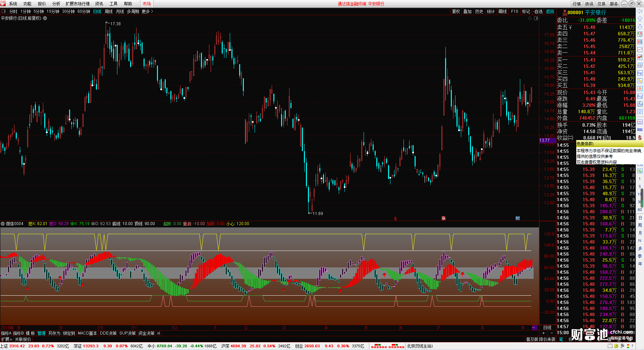The image size is (644, 350).
Task: Open dropdown beside 微信0004 indicator name
Action: click(3, 224)
